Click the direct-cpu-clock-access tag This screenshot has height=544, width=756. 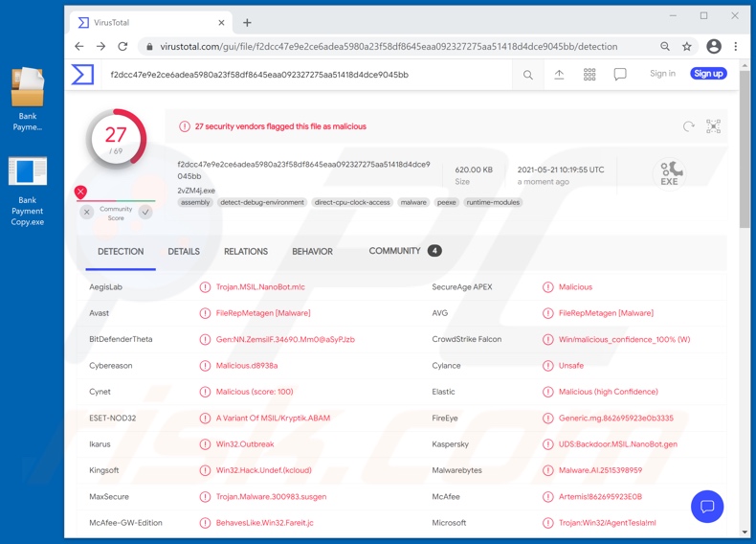tap(352, 202)
